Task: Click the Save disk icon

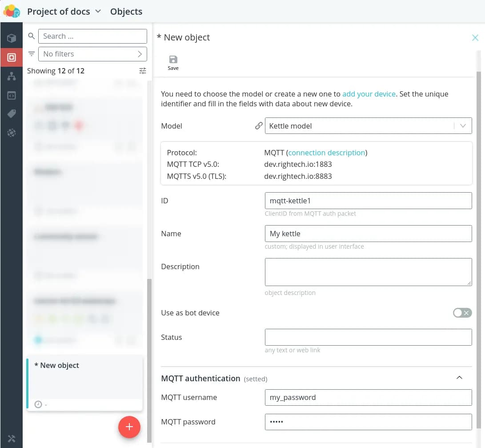Action: tap(173, 60)
